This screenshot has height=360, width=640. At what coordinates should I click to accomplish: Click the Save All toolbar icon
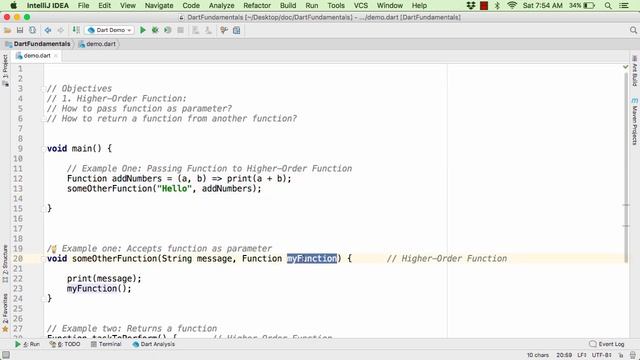point(20,30)
